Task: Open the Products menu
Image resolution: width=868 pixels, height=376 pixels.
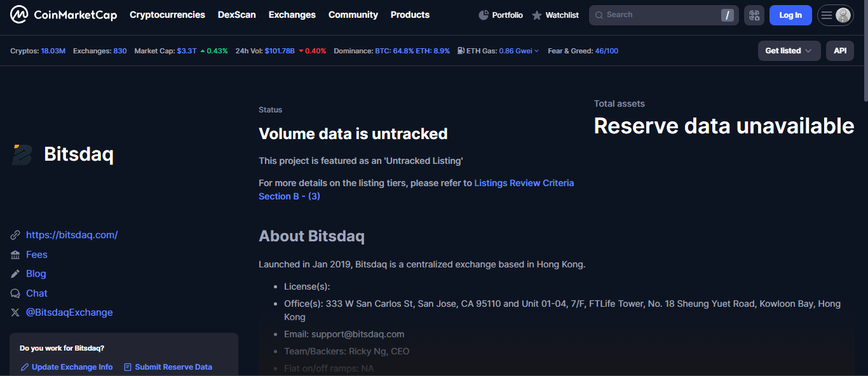Action: pos(410,15)
